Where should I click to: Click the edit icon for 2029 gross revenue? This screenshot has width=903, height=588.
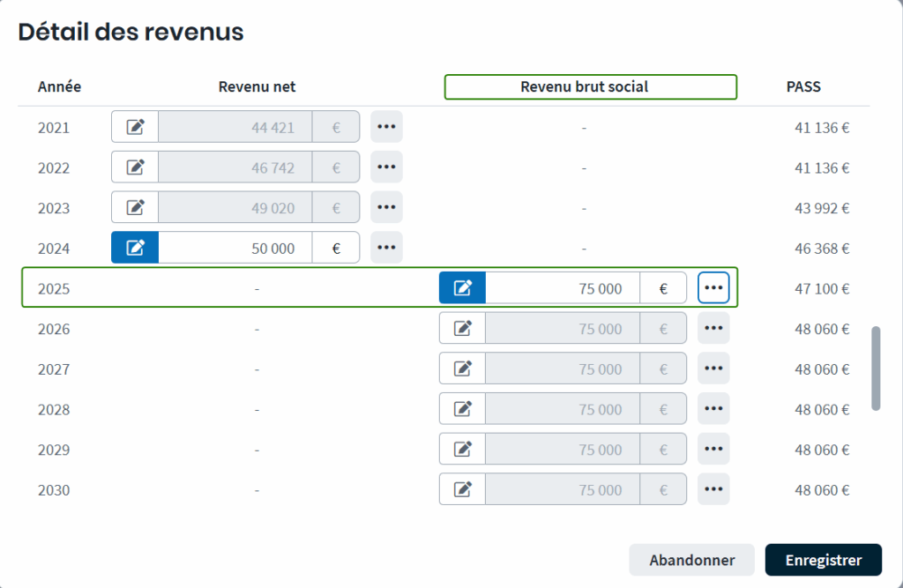pos(462,450)
